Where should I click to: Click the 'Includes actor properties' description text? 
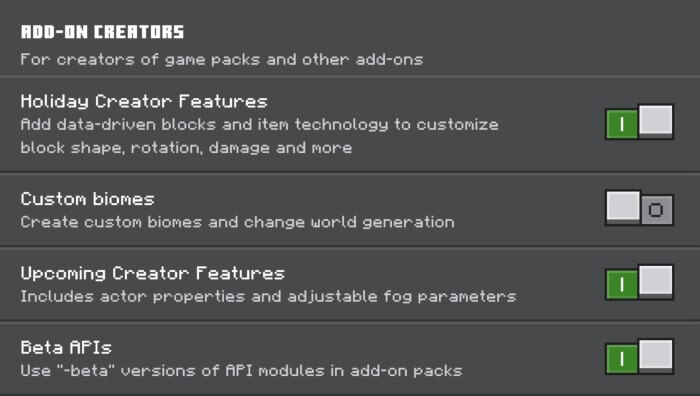point(268,296)
